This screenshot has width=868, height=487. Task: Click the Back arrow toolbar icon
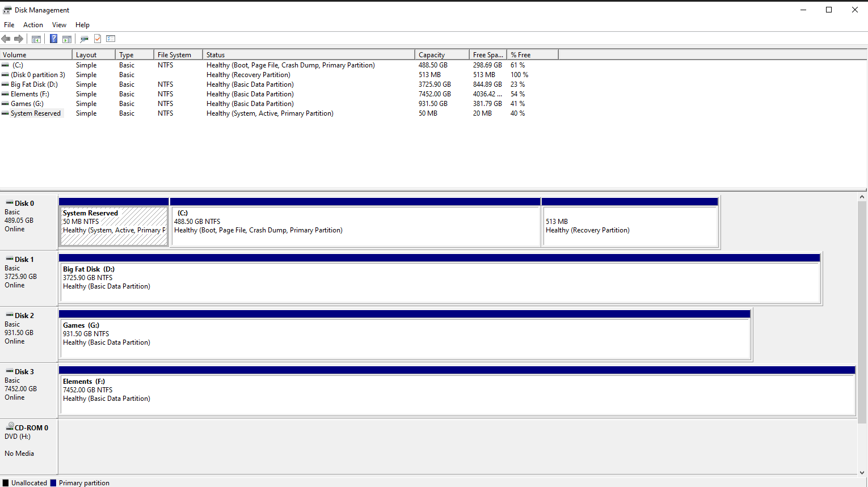(x=6, y=39)
